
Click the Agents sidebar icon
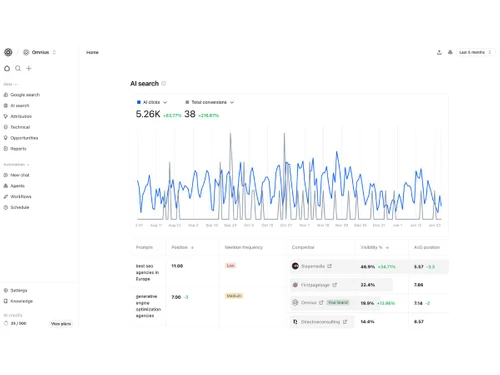coord(6,186)
